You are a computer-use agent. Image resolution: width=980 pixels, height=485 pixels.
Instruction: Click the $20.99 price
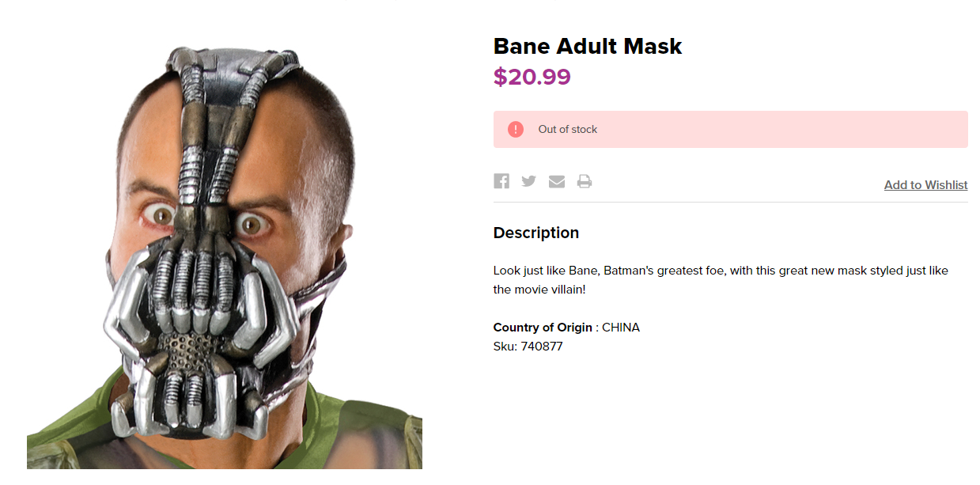532,77
